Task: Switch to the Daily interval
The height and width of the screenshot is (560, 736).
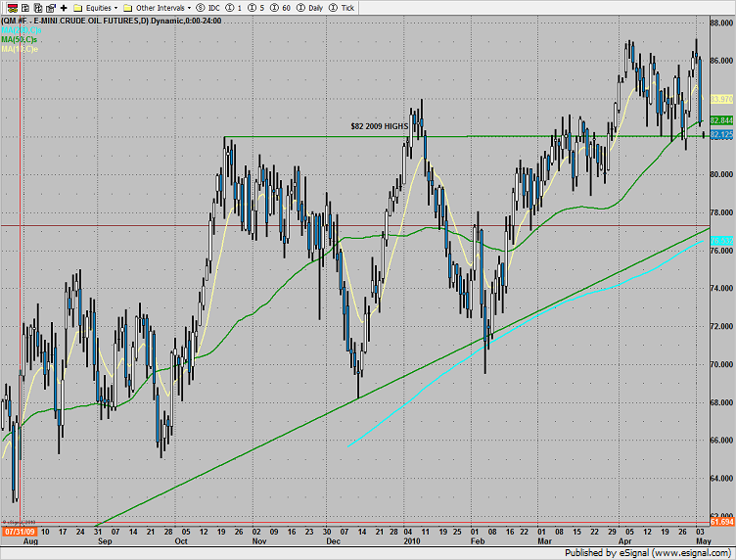Action: pos(310,8)
